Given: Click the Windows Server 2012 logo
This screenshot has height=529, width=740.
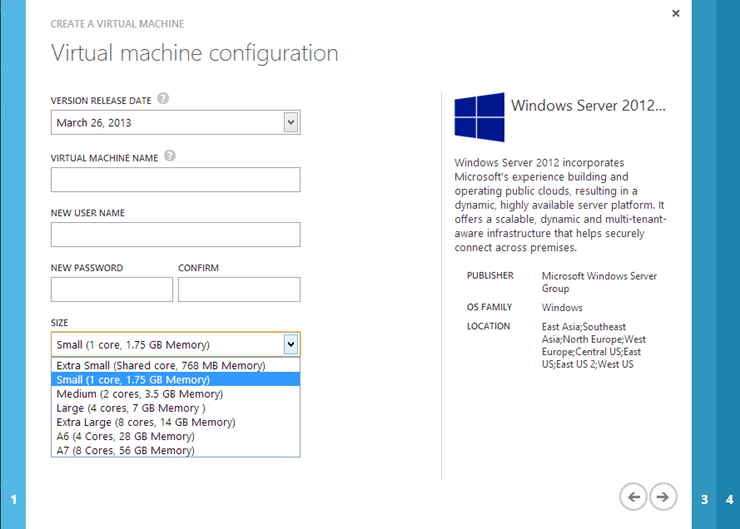Looking at the screenshot, I should tap(479, 117).
